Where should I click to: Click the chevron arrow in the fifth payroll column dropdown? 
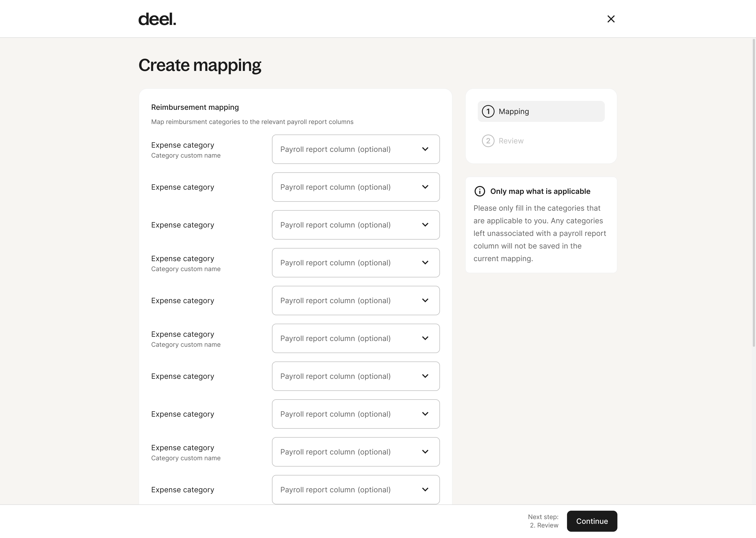pos(425,301)
